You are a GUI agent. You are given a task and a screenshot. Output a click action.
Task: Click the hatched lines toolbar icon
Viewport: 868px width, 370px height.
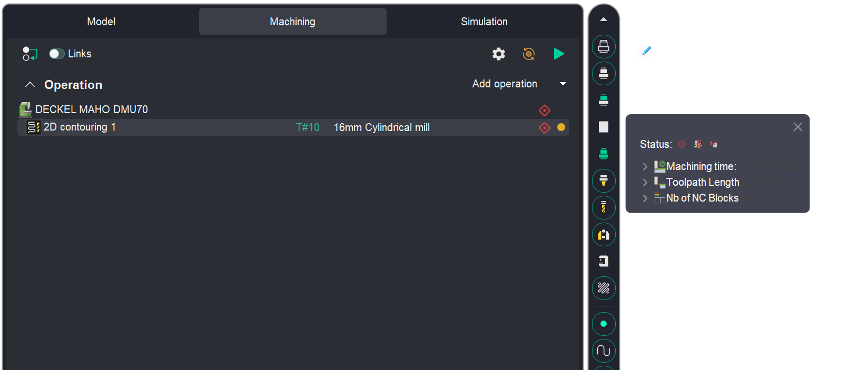[x=604, y=288]
